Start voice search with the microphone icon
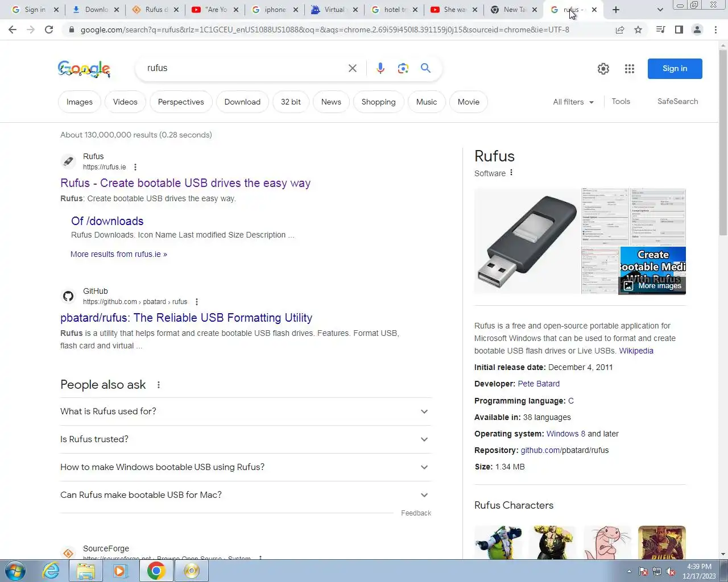 point(380,68)
